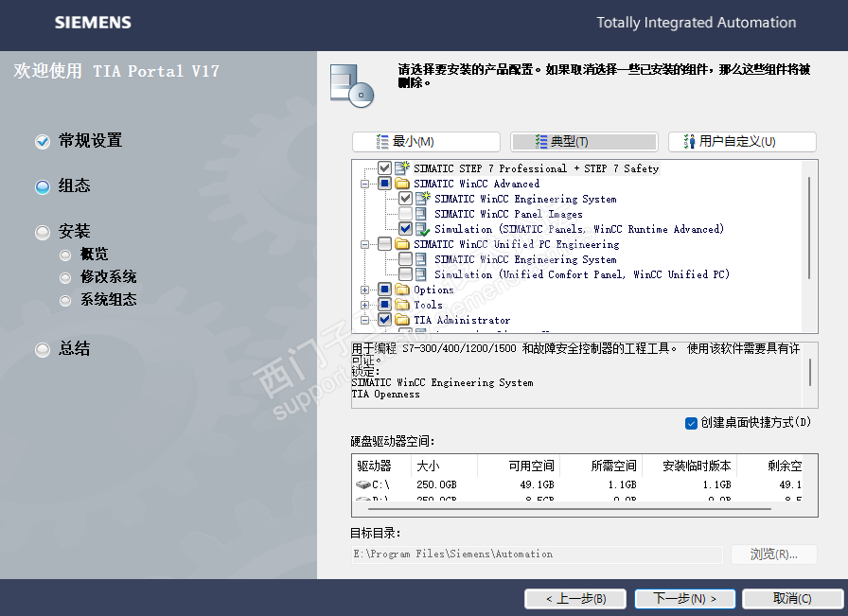Toggle WinCC Engineering System checkbox under Advanced
This screenshot has width=848, height=616.
click(x=406, y=199)
